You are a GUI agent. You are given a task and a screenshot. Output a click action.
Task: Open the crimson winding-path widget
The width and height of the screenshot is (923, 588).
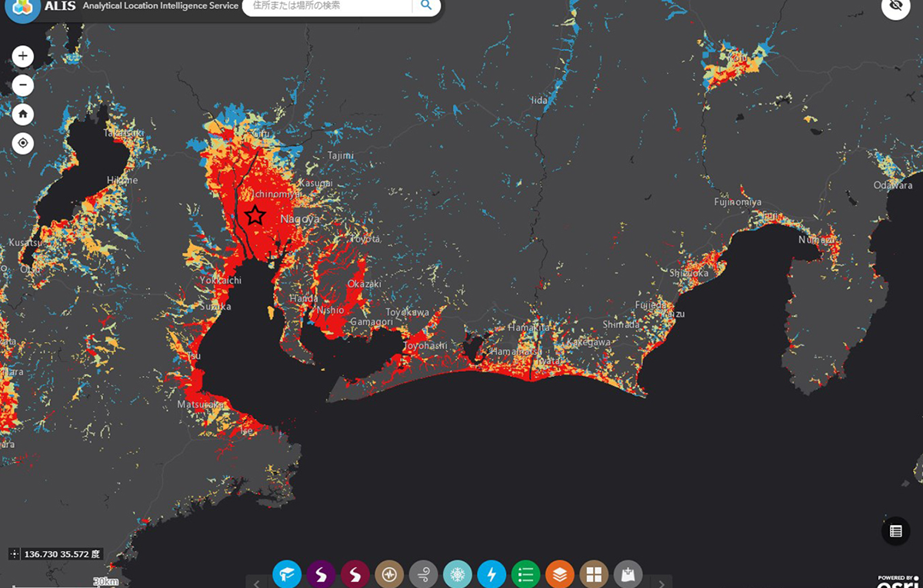355,573
